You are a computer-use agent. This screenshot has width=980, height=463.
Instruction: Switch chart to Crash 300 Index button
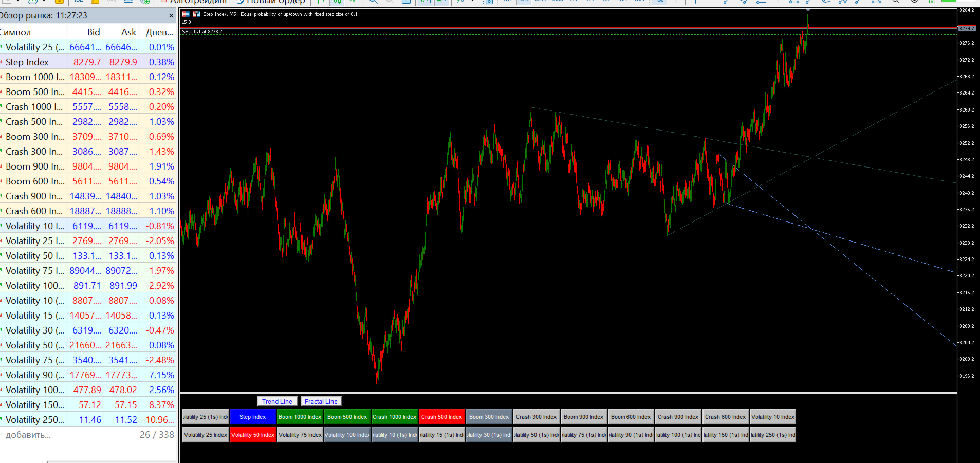coord(536,417)
